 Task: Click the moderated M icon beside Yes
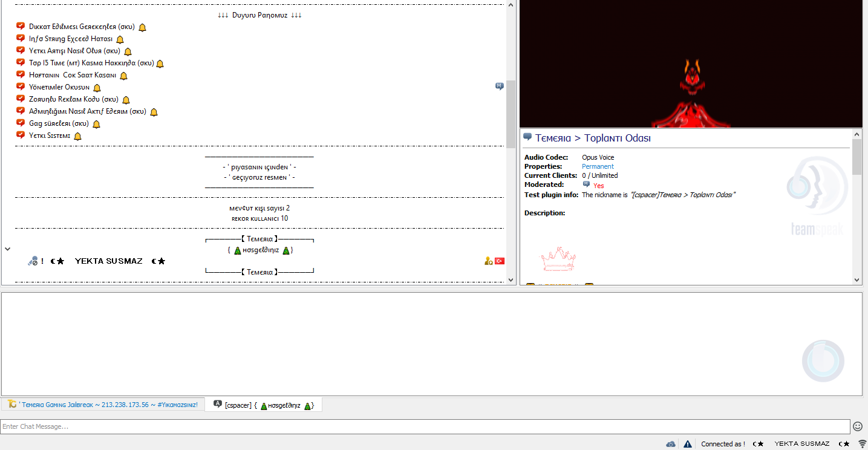click(586, 184)
